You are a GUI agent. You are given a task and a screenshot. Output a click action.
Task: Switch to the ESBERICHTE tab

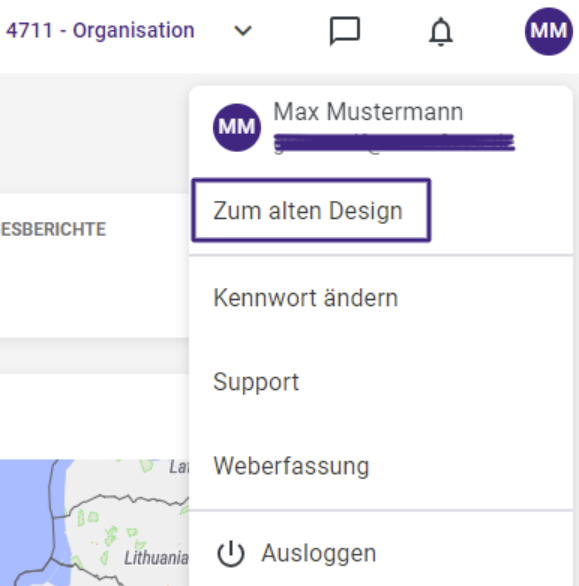(x=53, y=229)
